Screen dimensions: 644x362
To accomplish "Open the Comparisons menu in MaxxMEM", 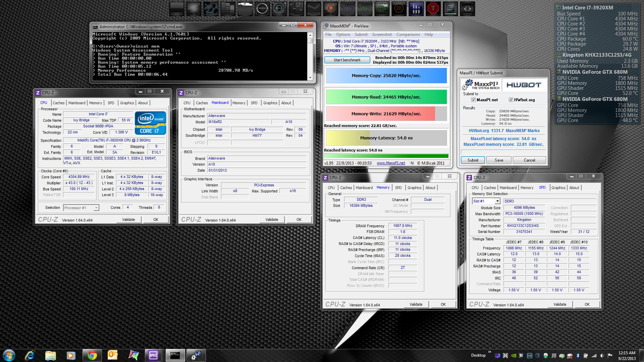I will 408,35.
